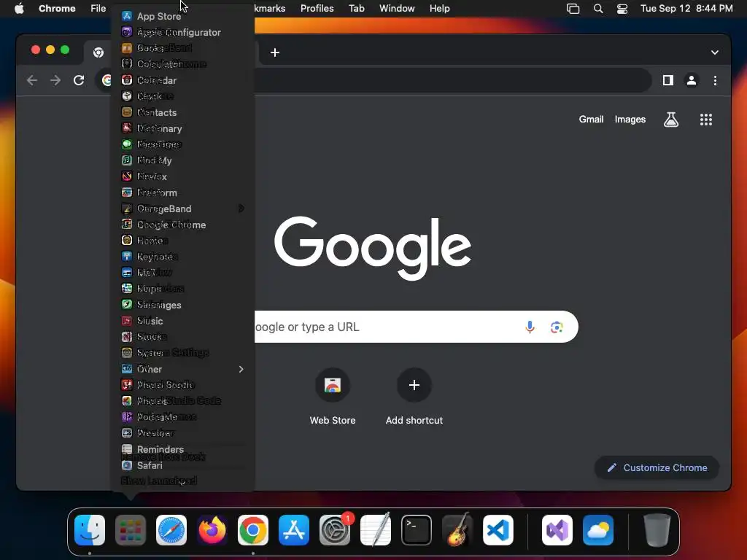Screen dimensions: 747x560
Task: Go back in Chrome history
Action: coord(32,80)
